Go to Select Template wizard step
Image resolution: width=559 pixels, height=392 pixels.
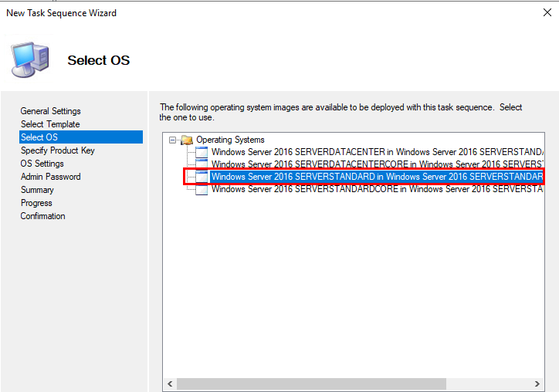pyautogui.click(x=50, y=124)
